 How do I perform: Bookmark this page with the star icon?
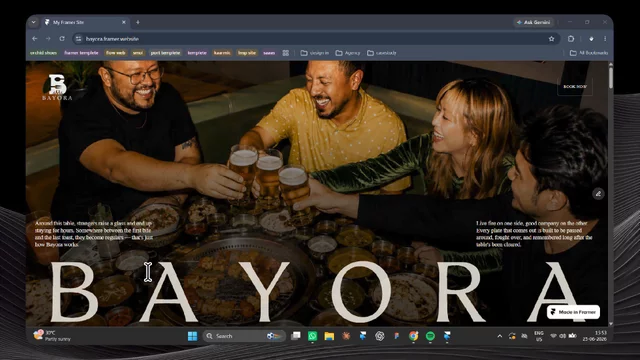click(551, 39)
